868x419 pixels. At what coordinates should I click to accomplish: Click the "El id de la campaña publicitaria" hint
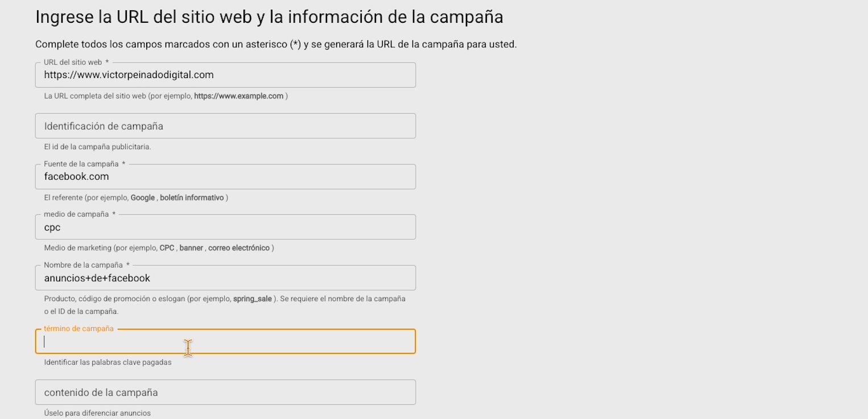point(97,147)
